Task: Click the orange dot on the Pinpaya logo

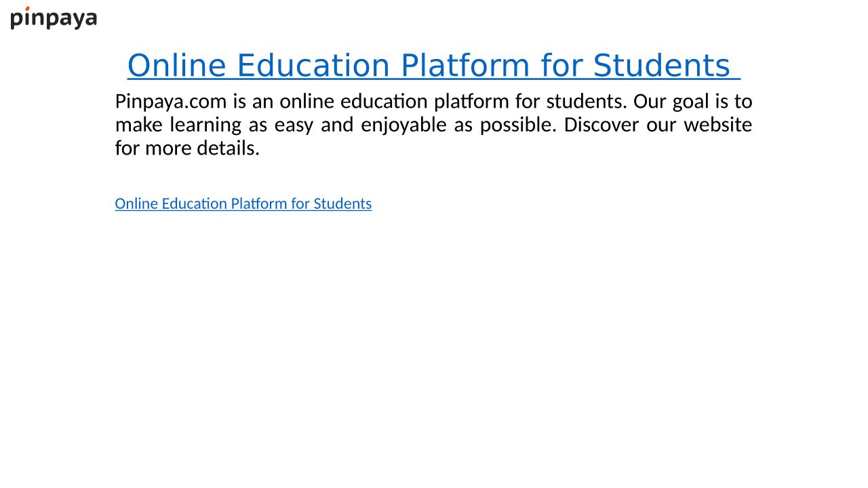Action: [x=27, y=9]
